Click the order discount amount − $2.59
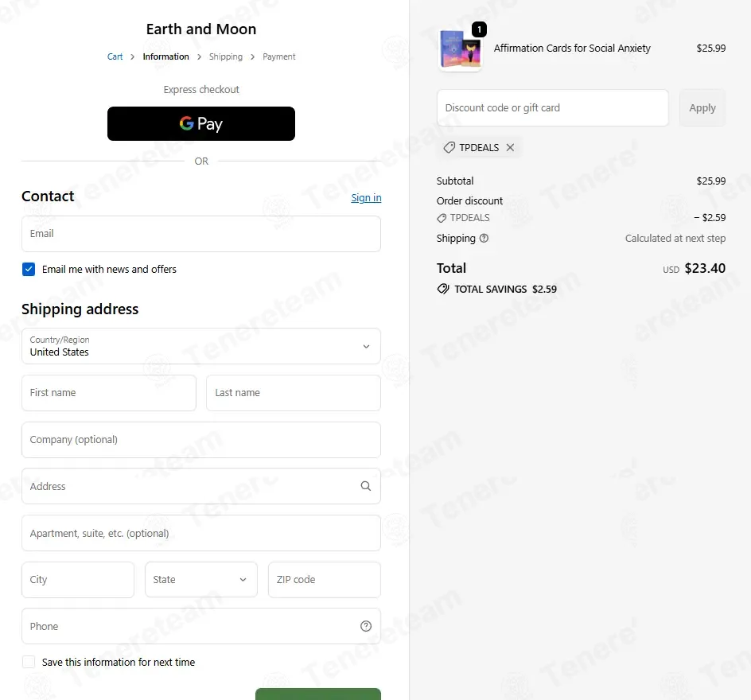 pos(710,217)
